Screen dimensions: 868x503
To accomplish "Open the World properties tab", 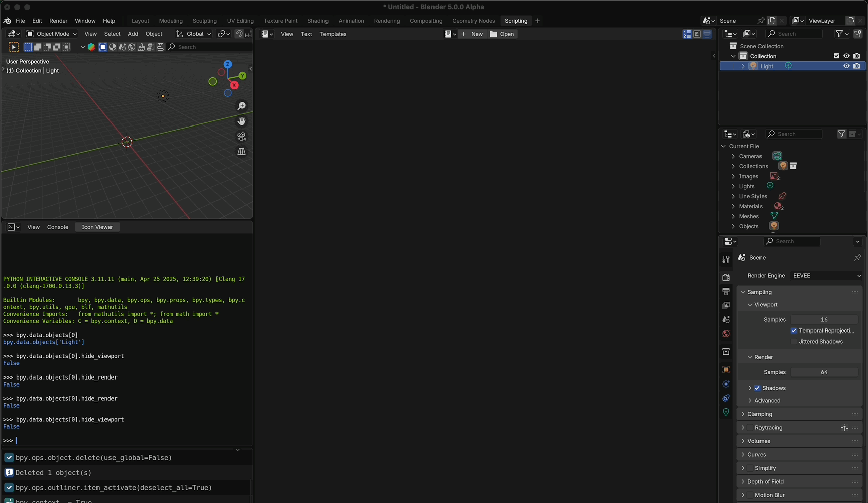I will click(x=726, y=334).
